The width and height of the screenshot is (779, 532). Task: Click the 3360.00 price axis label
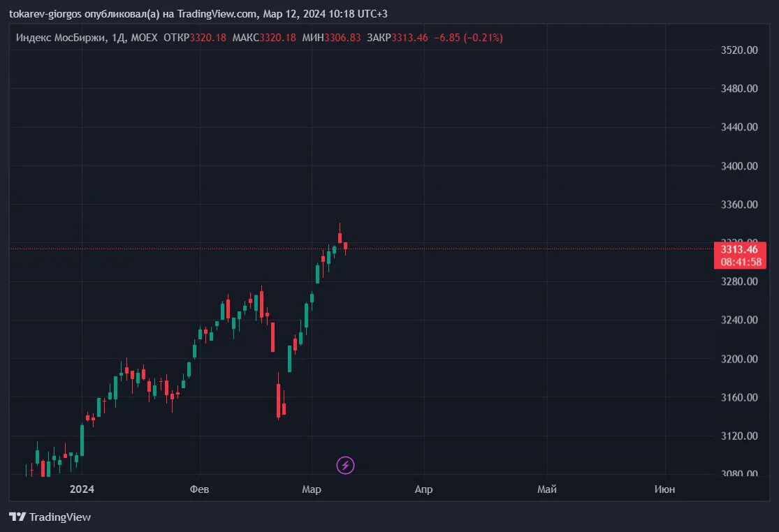pyautogui.click(x=739, y=205)
